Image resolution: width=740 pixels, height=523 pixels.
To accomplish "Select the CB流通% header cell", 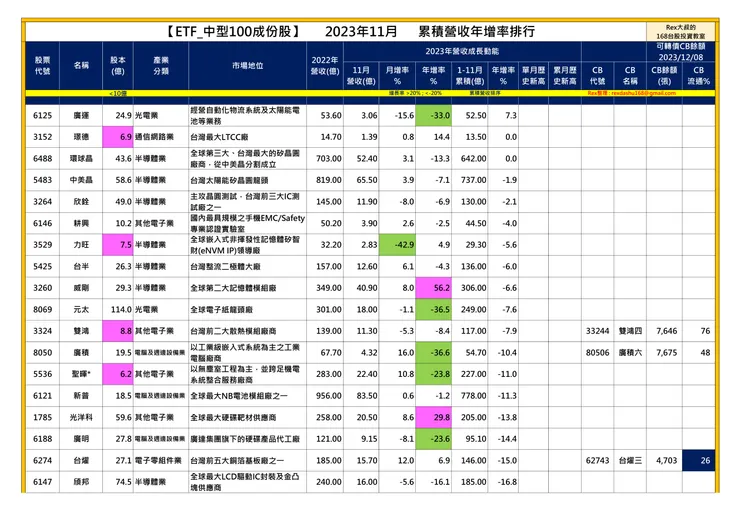I will click(698, 76).
